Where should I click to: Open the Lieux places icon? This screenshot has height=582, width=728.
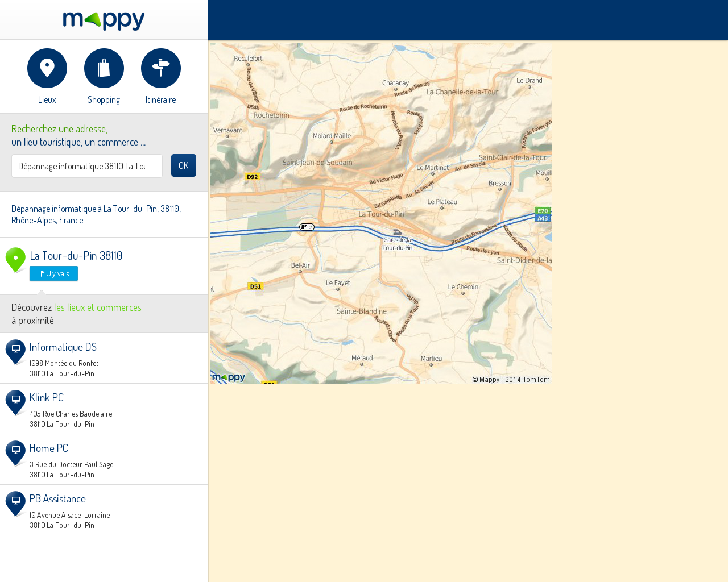(x=47, y=68)
